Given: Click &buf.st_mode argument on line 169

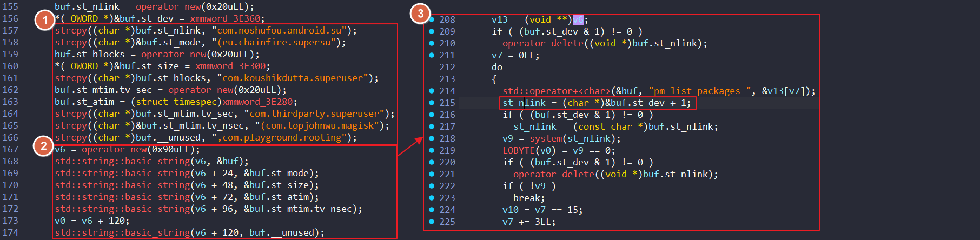Looking at the screenshot, I should (276, 173).
